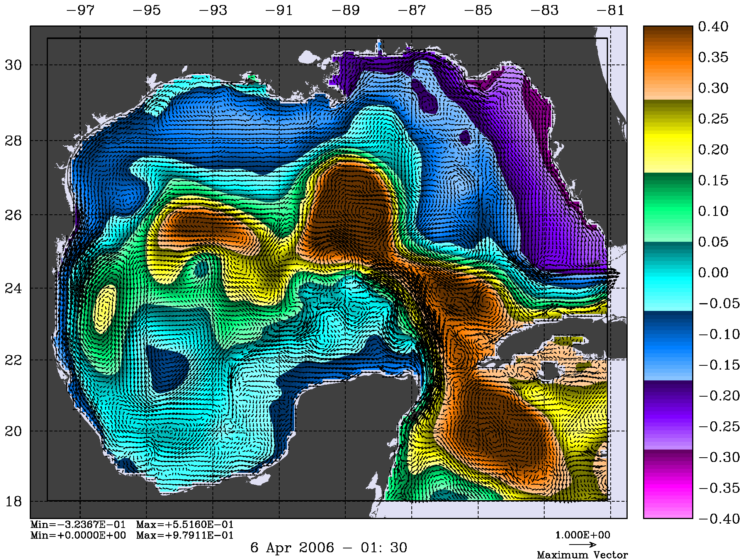Click the latitude 28 axis label

tap(14, 141)
